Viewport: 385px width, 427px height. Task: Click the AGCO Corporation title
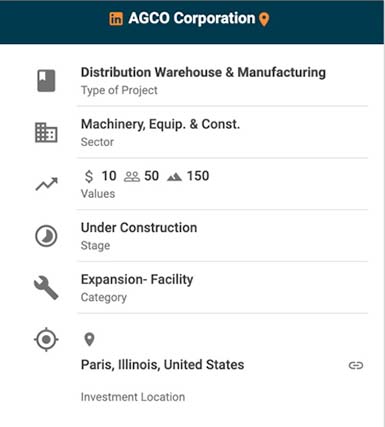pos(192,18)
